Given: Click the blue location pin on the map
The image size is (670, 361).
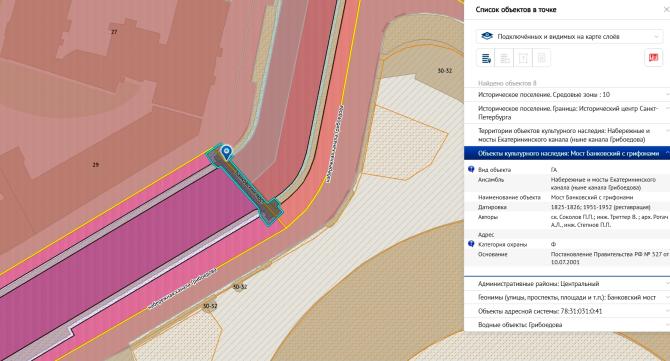Looking at the screenshot, I should (226, 152).
